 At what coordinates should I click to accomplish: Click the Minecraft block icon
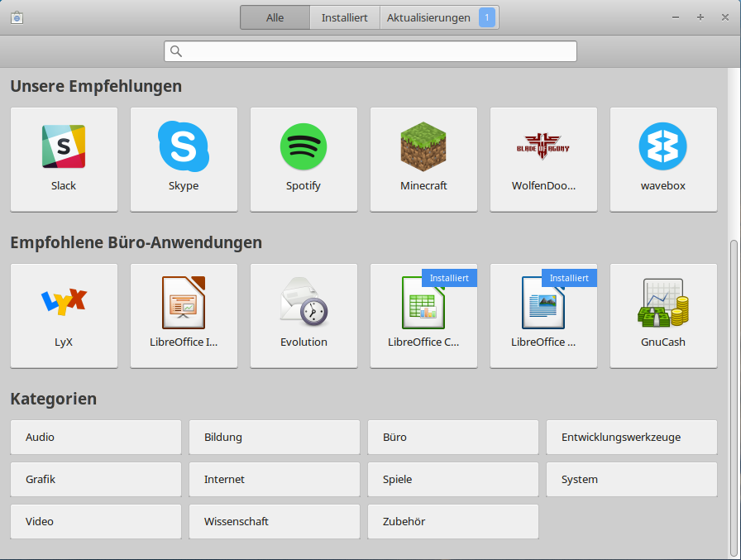coord(423,146)
